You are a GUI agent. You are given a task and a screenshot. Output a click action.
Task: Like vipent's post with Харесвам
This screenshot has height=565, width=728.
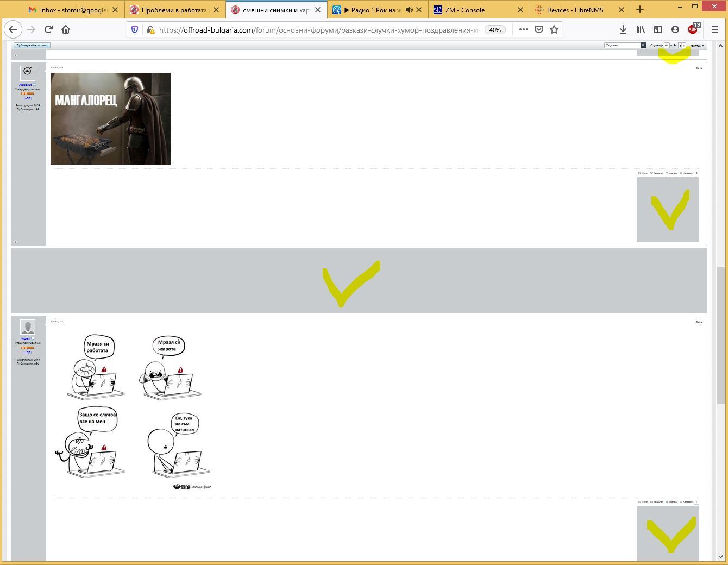[x=686, y=502]
